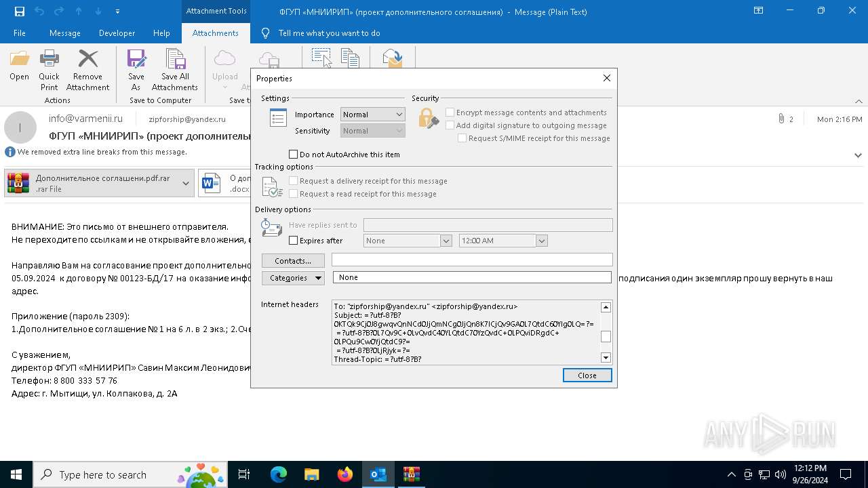Toggle Request a read receipt checkbox
This screenshot has height=488, width=868.
[293, 194]
